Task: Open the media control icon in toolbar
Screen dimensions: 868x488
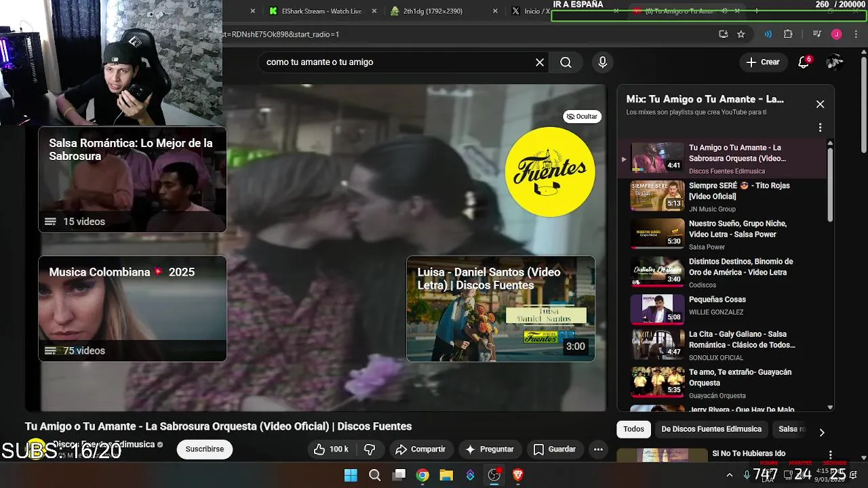Action: [817, 34]
